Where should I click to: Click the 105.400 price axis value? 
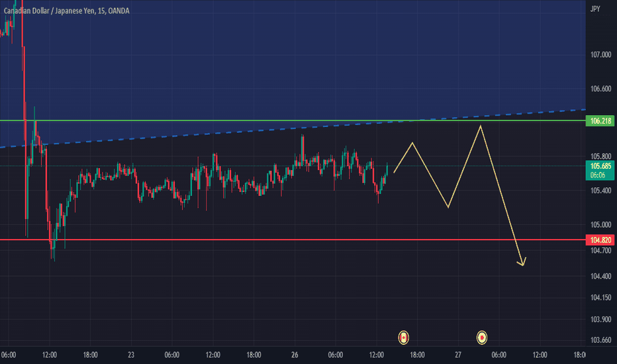(x=600, y=191)
